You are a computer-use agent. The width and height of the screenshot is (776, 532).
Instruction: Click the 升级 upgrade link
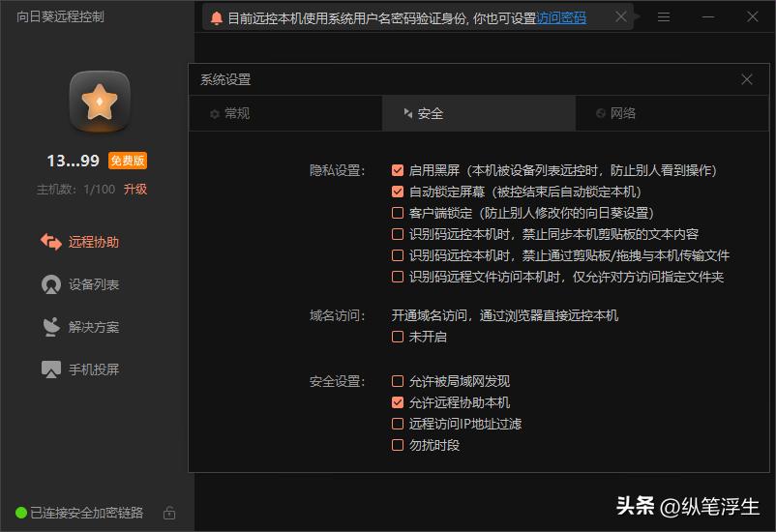[x=135, y=189]
